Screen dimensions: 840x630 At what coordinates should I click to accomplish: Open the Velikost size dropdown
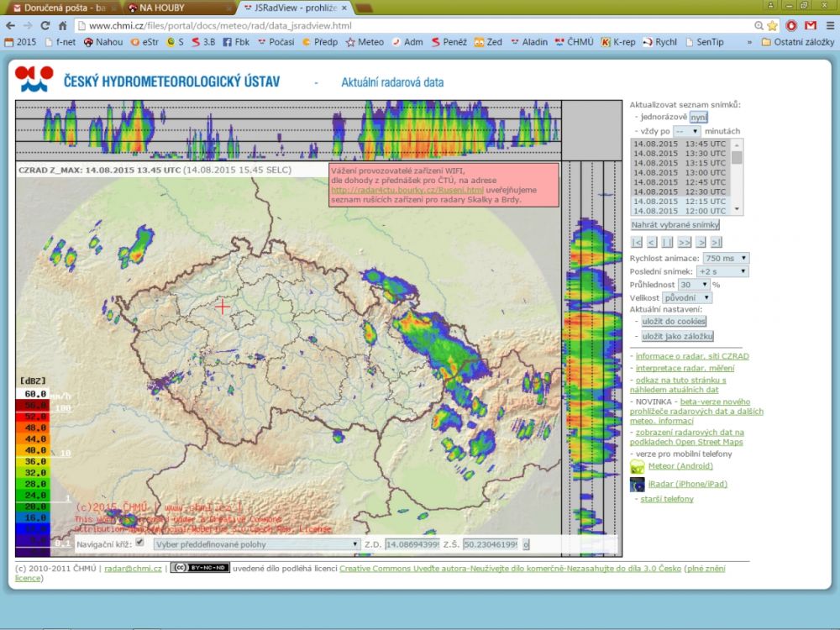coord(687,297)
